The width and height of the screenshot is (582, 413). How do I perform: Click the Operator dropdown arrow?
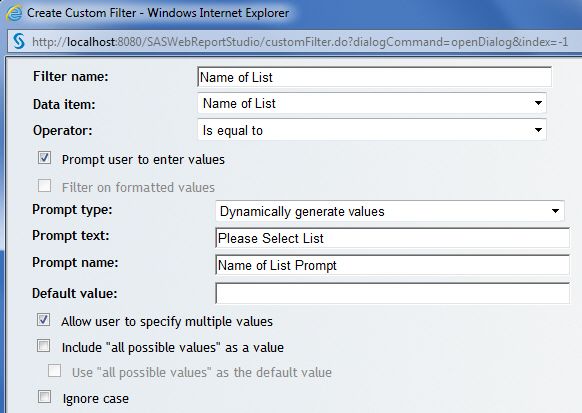click(x=538, y=130)
